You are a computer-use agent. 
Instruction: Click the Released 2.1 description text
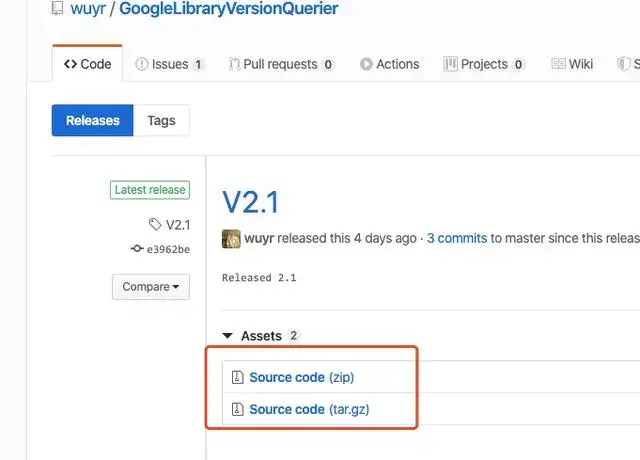click(259, 278)
